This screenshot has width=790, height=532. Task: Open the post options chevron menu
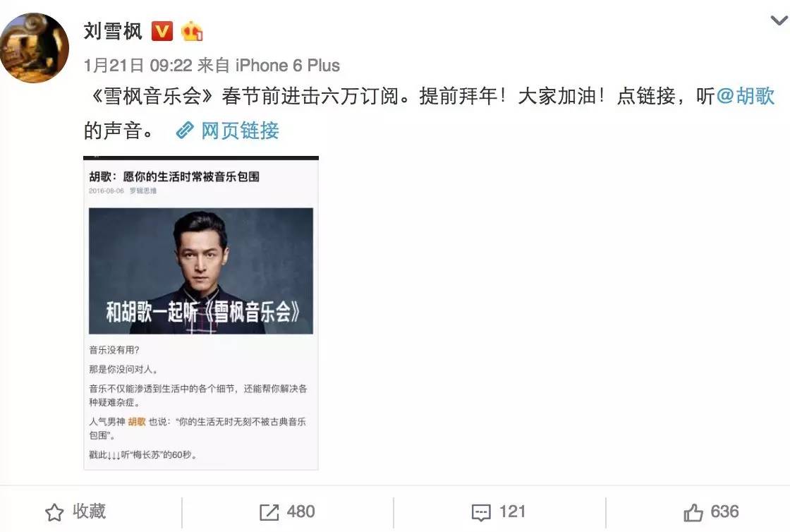[x=779, y=20]
